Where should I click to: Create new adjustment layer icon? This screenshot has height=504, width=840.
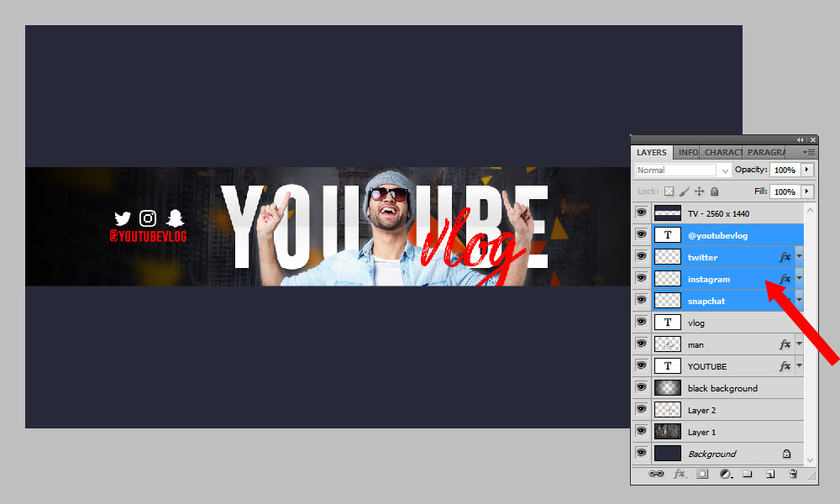(726, 474)
